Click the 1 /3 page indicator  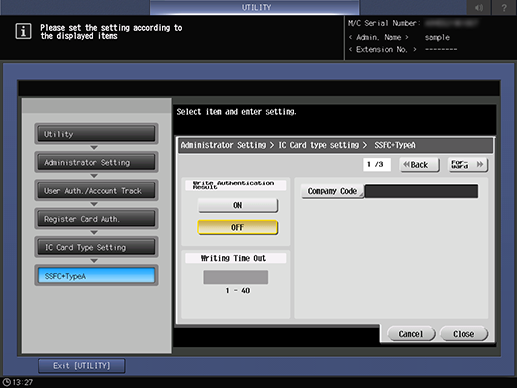click(x=377, y=164)
